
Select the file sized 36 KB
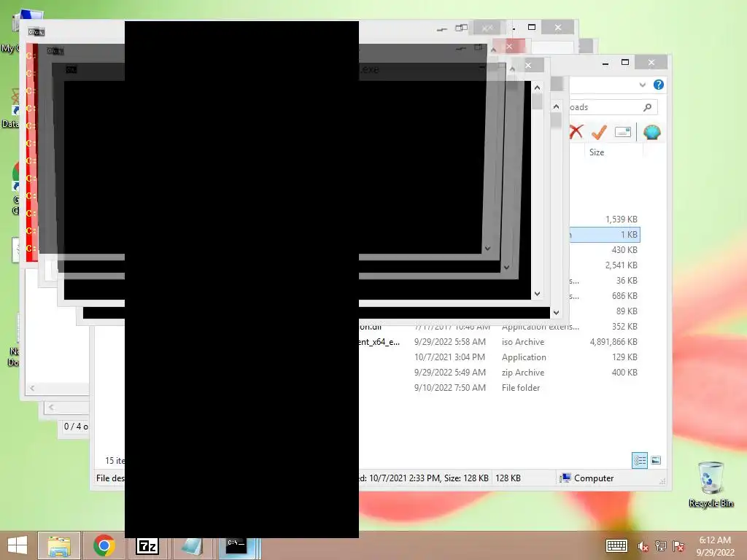pos(627,281)
